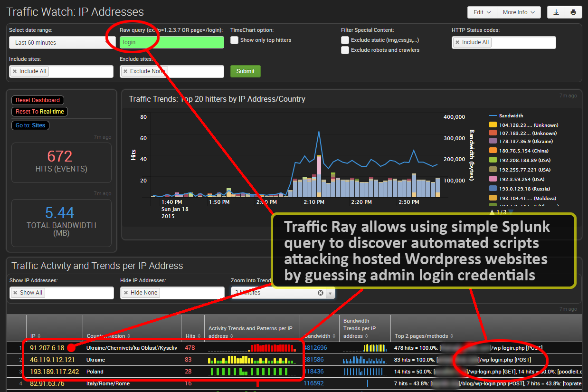Open the Edit dropdown menu
Viewport: 588px width, 392px height.
(482, 12)
